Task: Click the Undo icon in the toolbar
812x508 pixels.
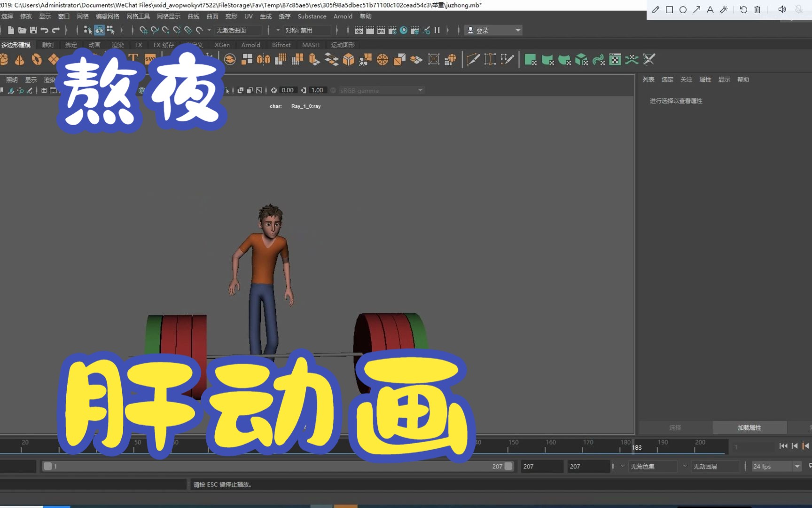Action: [45, 30]
